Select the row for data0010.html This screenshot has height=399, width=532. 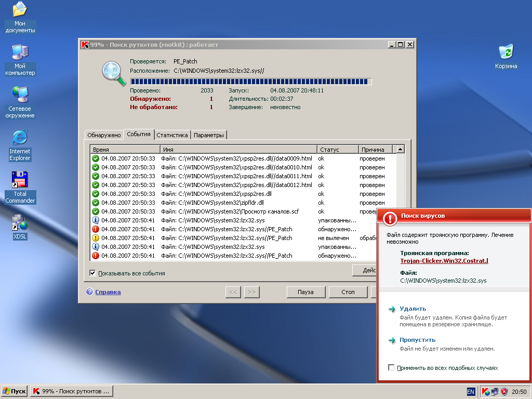pos(243,167)
